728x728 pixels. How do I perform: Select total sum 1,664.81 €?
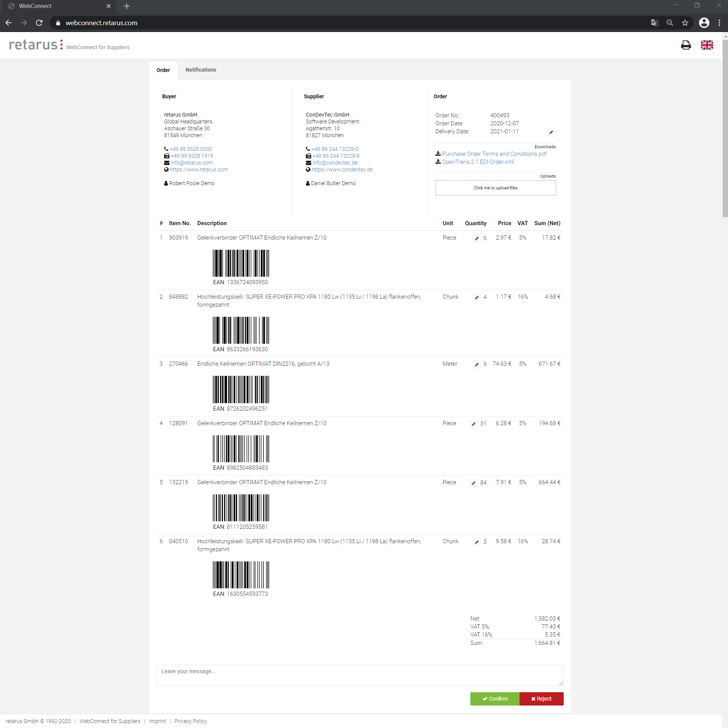(547, 643)
